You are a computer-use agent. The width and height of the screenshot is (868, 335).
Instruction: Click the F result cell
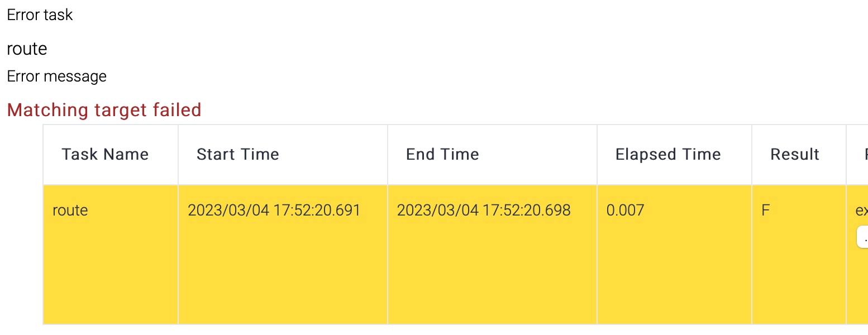tap(766, 210)
